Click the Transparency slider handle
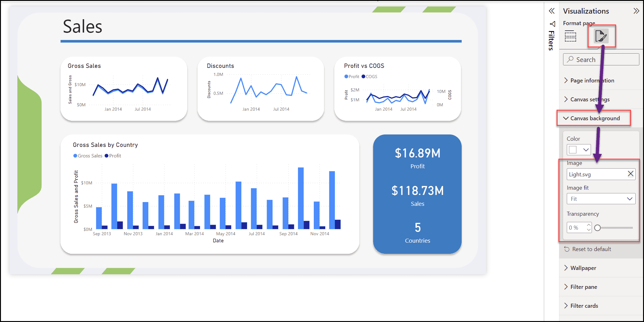The height and width of the screenshot is (322, 644). [x=597, y=227]
